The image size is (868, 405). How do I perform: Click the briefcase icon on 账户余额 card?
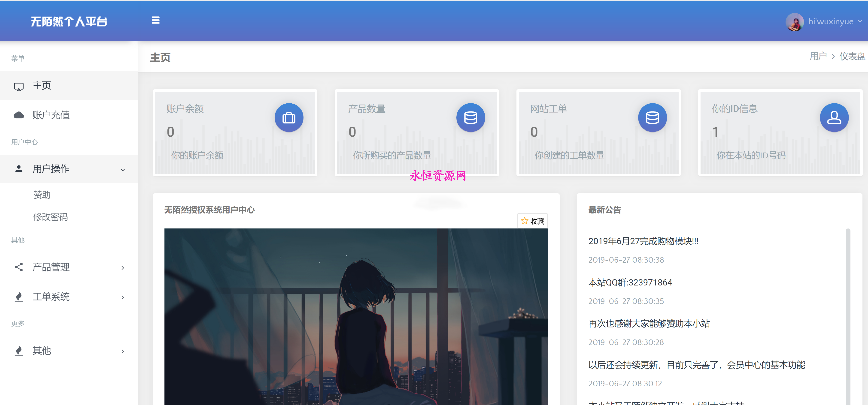(x=289, y=117)
